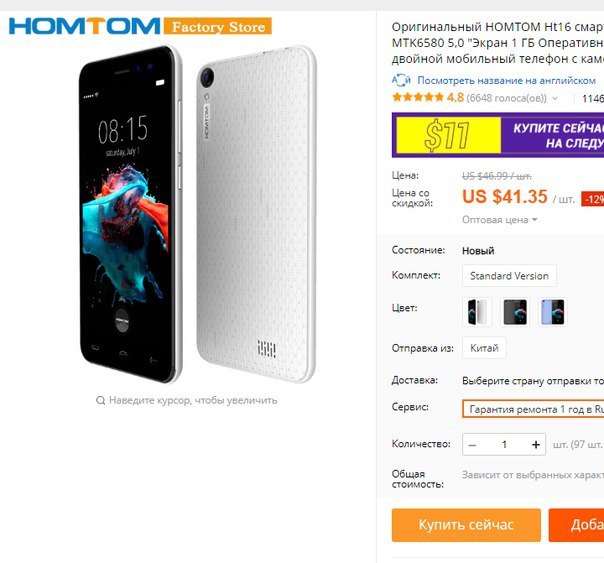This screenshot has width=604, height=563.
Task: Expand the Оптовая цена dropdown
Action: [500, 220]
